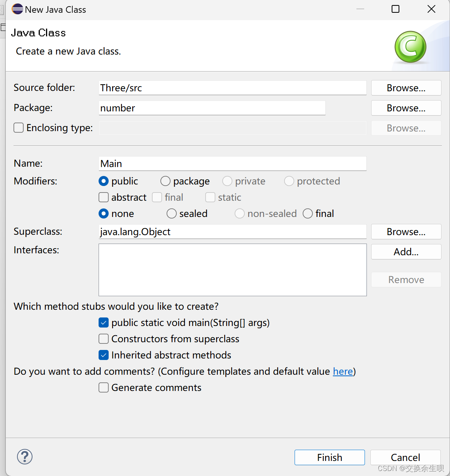
Task: Browse for the Source folder
Action: [x=406, y=88]
